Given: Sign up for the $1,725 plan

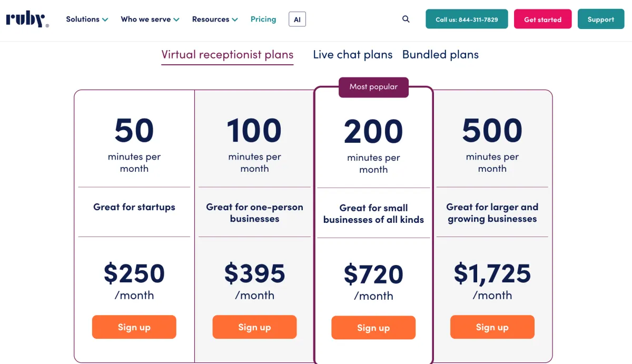Looking at the screenshot, I should [x=492, y=327].
